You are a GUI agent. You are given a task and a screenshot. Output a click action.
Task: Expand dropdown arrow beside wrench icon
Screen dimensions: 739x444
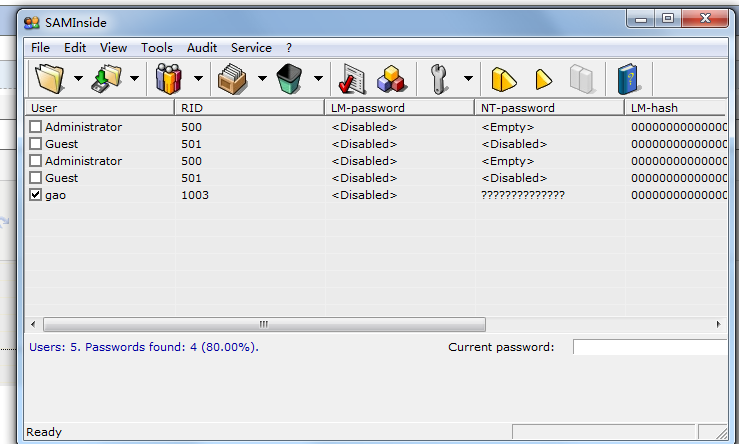coord(468,78)
